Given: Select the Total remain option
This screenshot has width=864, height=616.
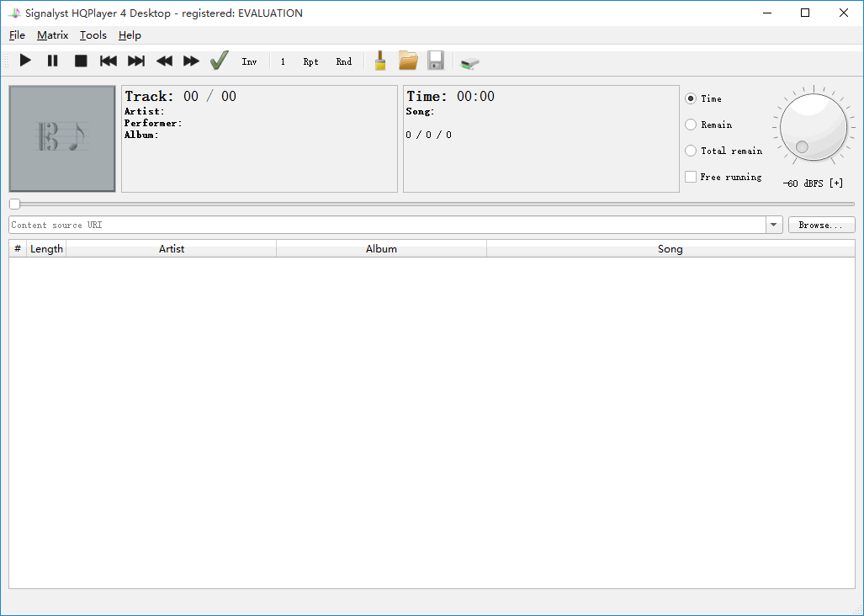Looking at the screenshot, I should pos(691,151).
